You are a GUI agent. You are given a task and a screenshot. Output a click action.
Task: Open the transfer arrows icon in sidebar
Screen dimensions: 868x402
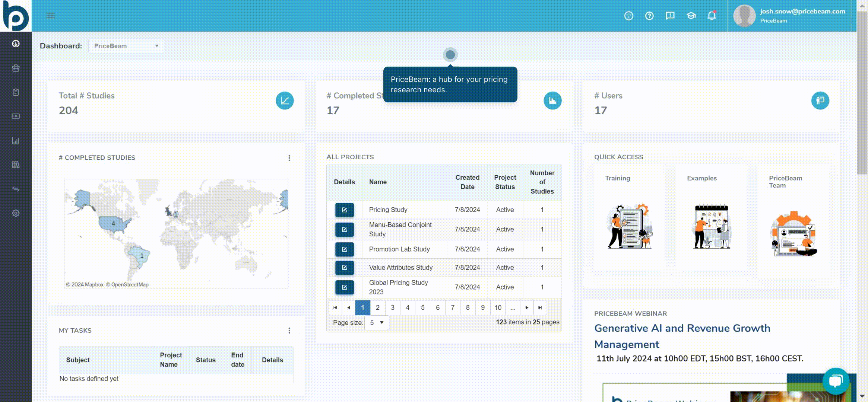click(16, 189)
